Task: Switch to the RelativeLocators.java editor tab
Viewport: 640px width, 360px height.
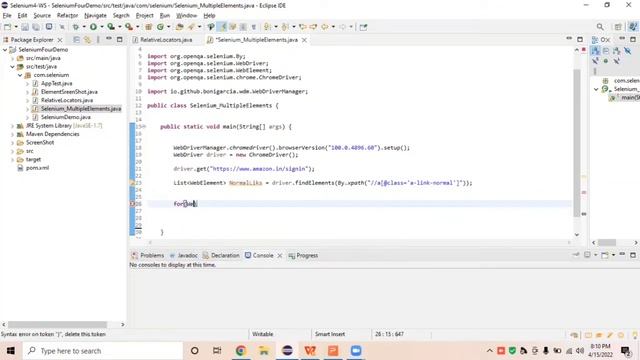Action: tap(162, 40)
